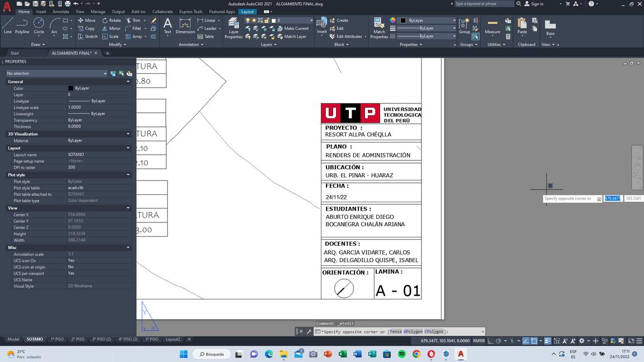
Task: Toggle selection cycling in status bar
Action: coord(557,341)
